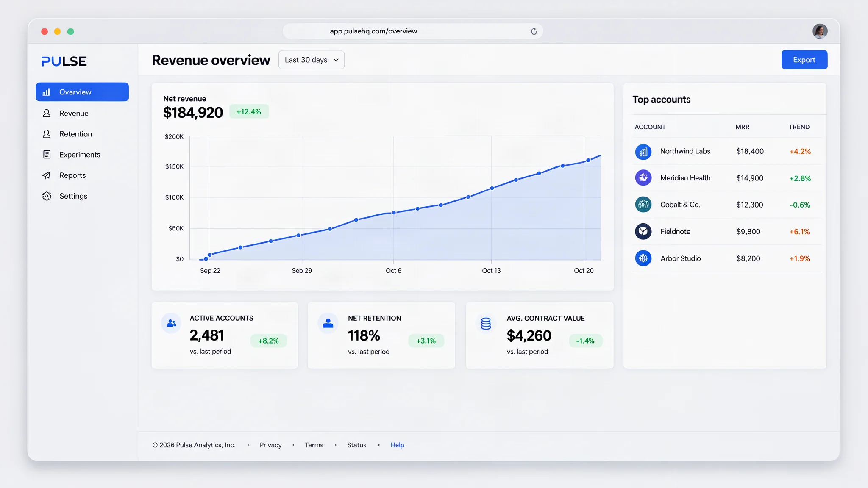Click the Overview bar chart icon in sidebar
Image resolution: width=868 pixels, height=488 pixels.
[46, 92]
